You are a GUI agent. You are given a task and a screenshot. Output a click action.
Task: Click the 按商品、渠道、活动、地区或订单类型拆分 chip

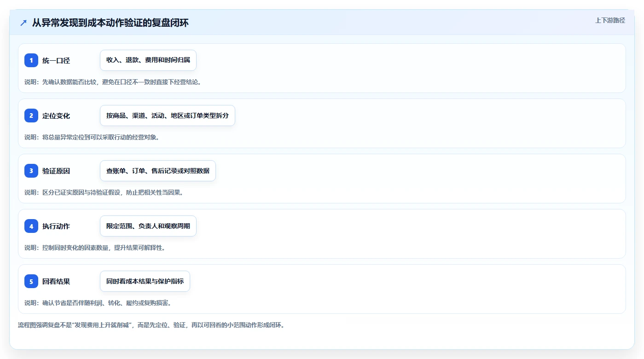(x=168, y=116)
